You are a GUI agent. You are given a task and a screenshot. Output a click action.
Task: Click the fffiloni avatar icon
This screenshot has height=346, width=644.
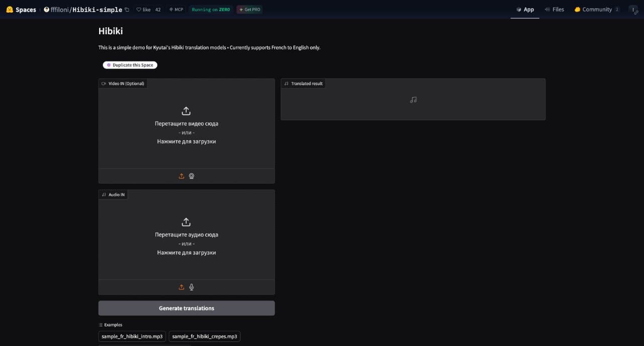pos(47,10)
